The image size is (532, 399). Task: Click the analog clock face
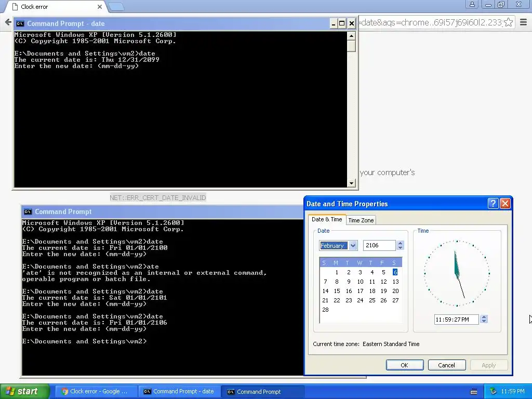(457, 273)
